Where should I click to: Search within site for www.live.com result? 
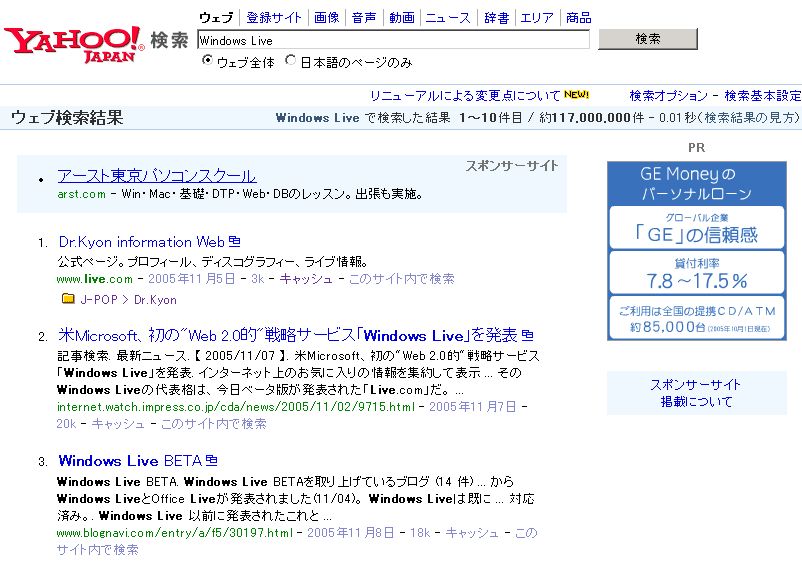(x=402, y=279)
